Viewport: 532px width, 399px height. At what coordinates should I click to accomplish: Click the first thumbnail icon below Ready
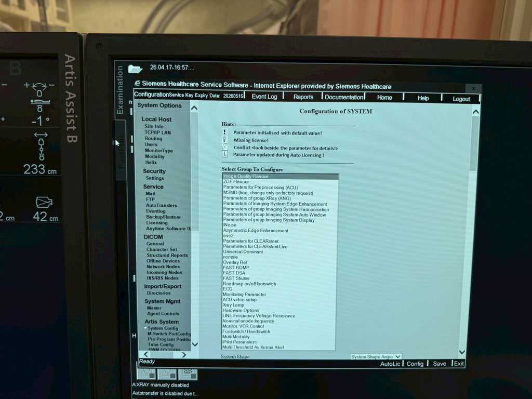click(147, 374)
